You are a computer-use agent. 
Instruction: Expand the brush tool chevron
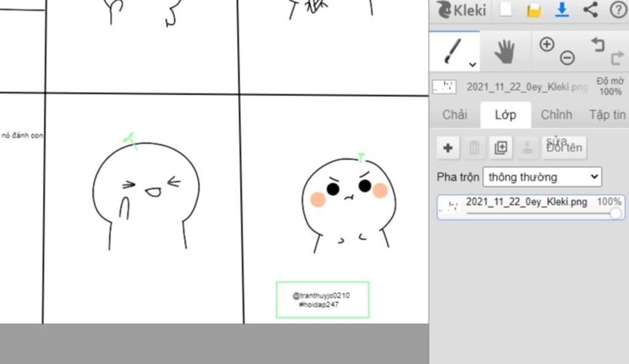[472, 64]
